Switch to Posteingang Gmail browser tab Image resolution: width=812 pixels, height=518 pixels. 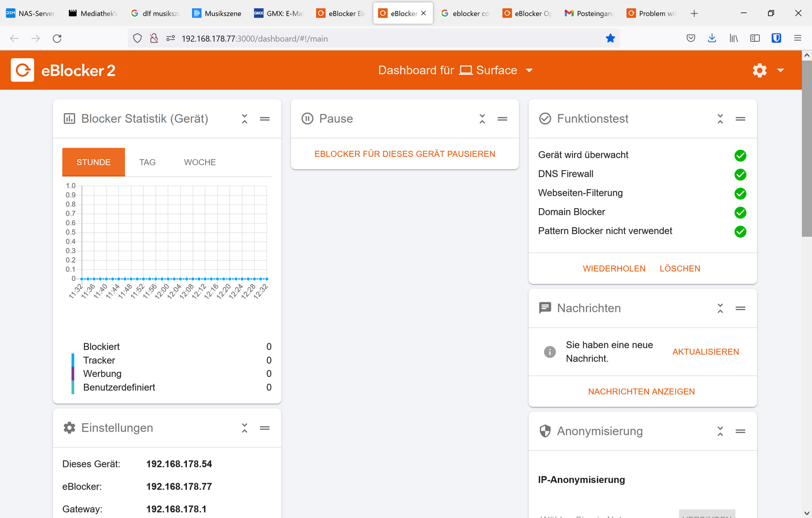tap(589, 13)
